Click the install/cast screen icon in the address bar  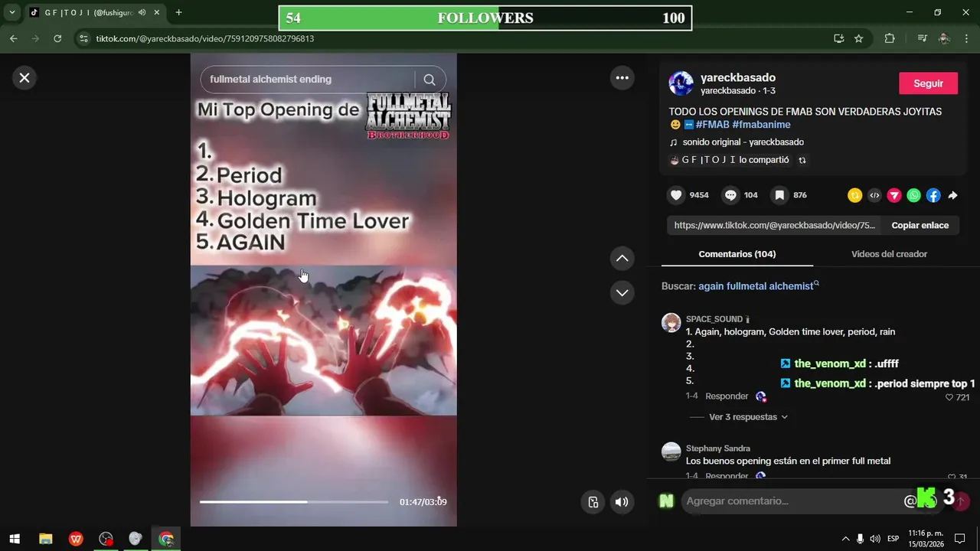839,38
